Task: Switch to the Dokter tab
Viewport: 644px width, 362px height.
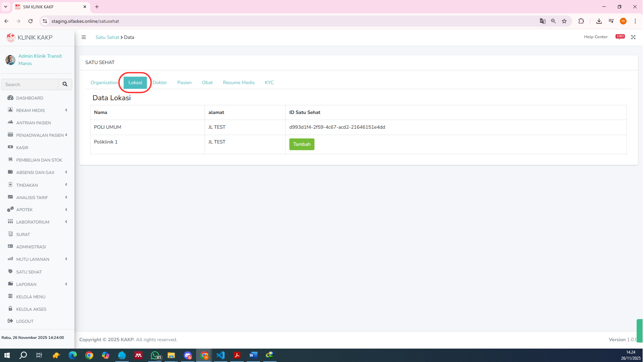Action: [x=160, y=82]
